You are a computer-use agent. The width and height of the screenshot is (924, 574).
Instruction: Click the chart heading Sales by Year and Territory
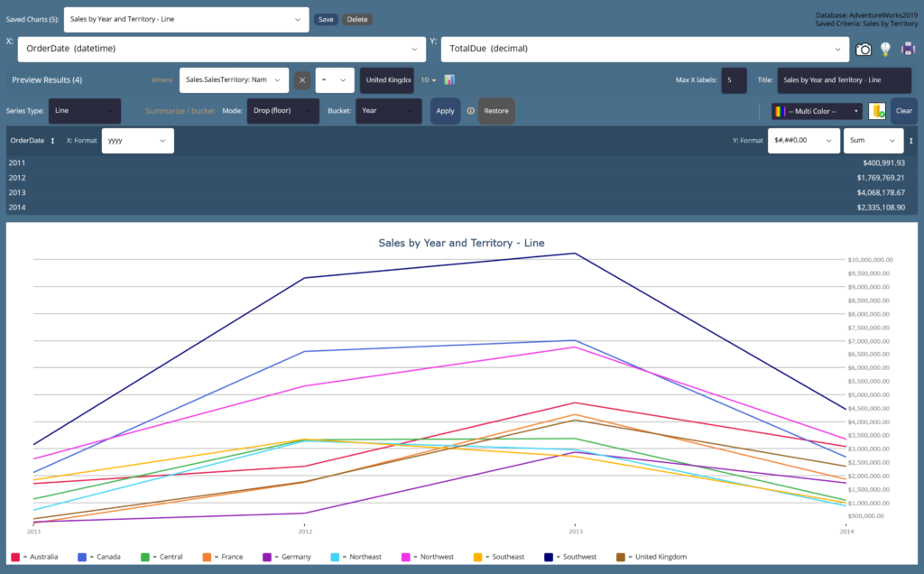tap(461, 243)
